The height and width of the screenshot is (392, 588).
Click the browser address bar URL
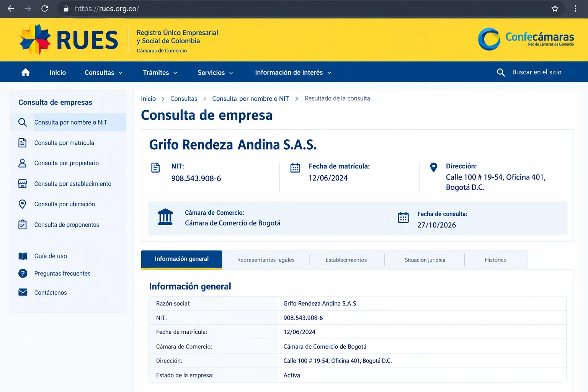tap(107, 8)
